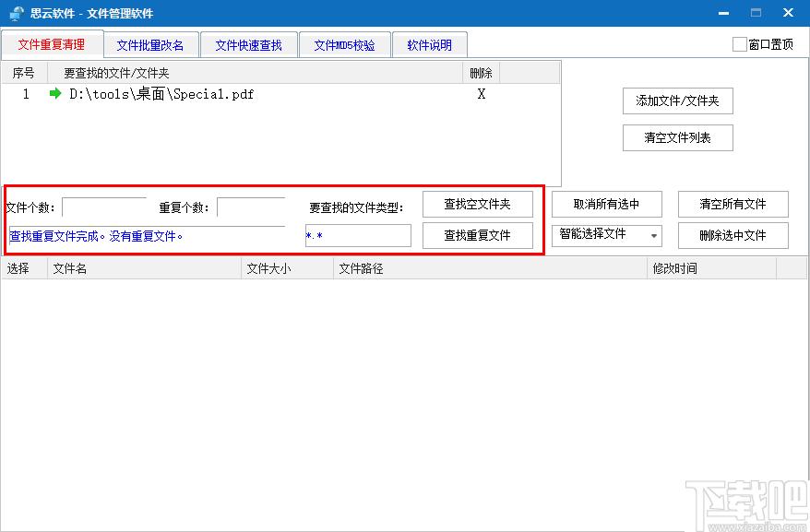Click the 删除选中文件 button

(x=733, y=235)
